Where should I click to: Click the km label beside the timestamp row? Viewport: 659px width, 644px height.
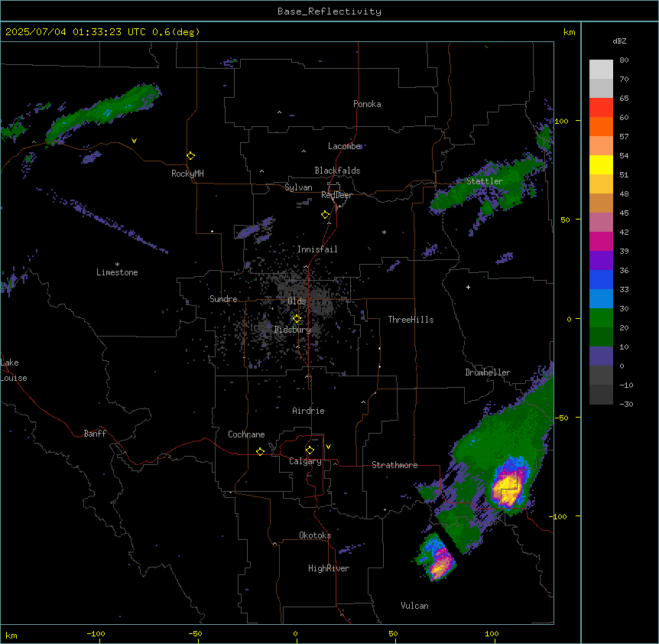pos(570,32)
